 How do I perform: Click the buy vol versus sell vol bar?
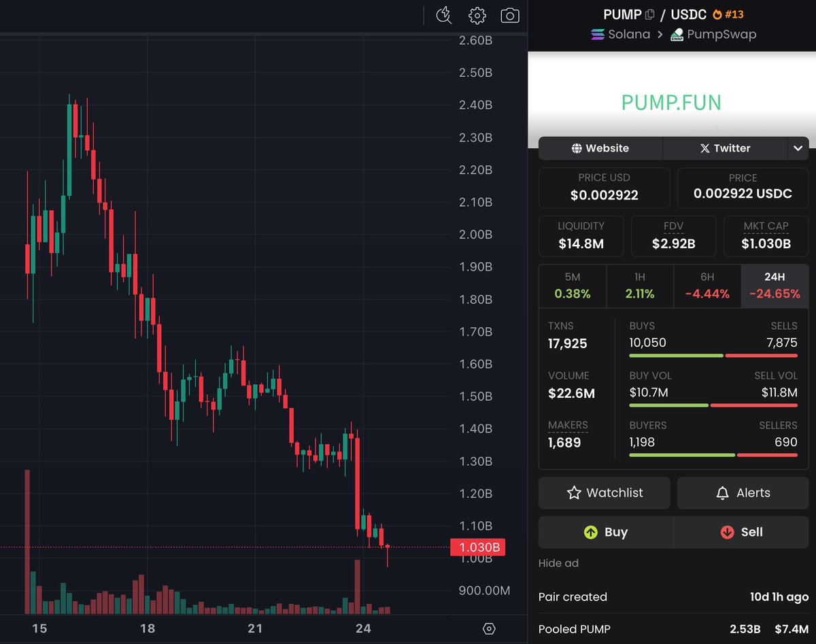[713, 405]
